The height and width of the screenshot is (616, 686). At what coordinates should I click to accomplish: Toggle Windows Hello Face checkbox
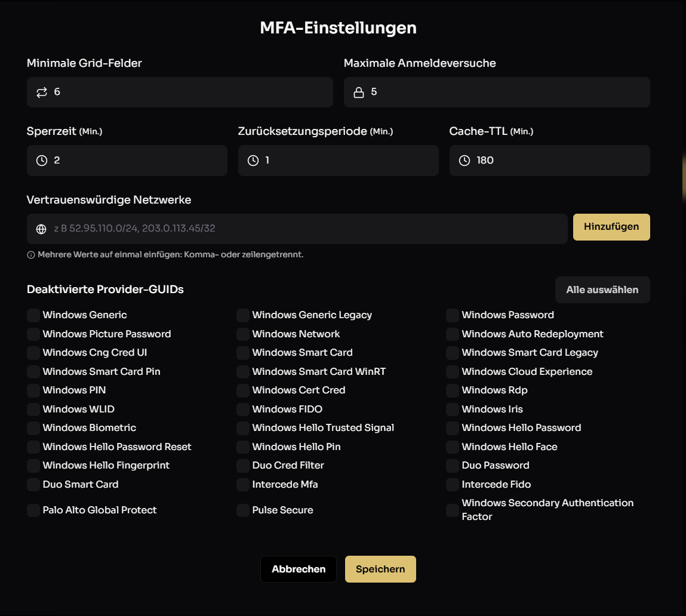[453, 446]
